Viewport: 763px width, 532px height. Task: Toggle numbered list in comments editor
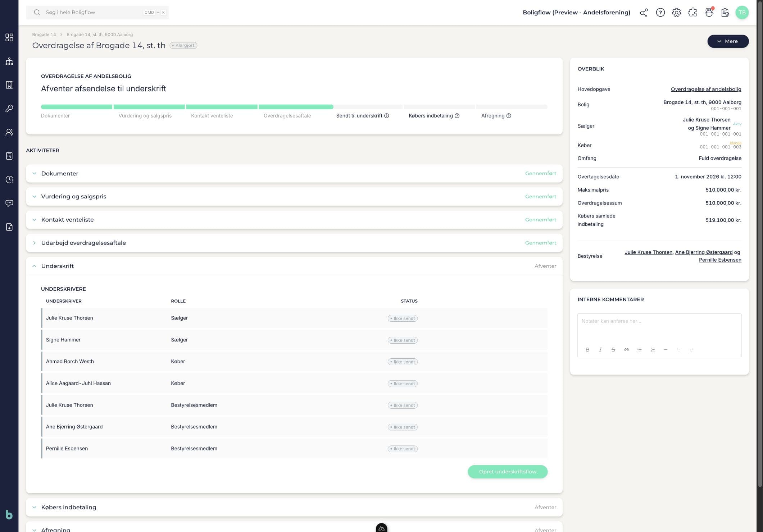pos(653,350)
